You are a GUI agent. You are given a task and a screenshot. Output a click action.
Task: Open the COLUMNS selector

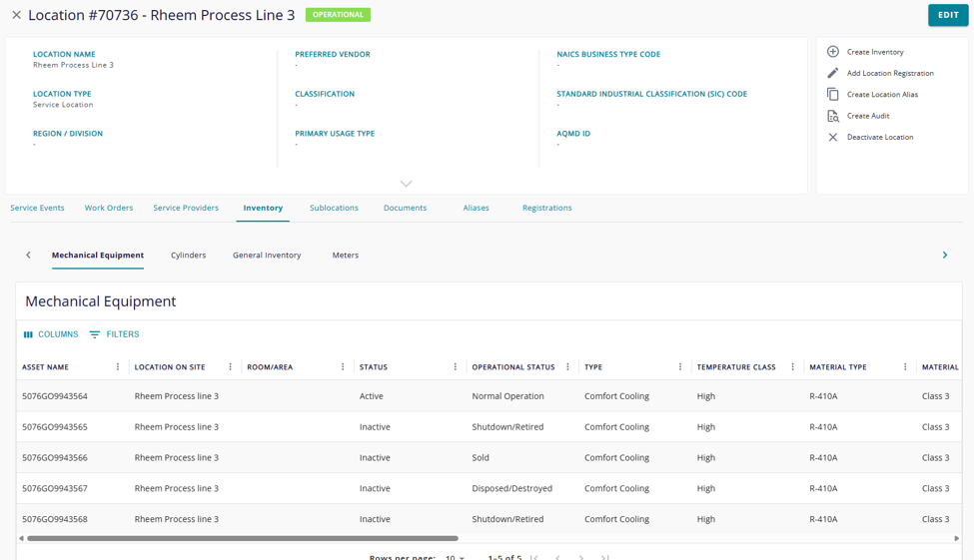tap(51, 334)
